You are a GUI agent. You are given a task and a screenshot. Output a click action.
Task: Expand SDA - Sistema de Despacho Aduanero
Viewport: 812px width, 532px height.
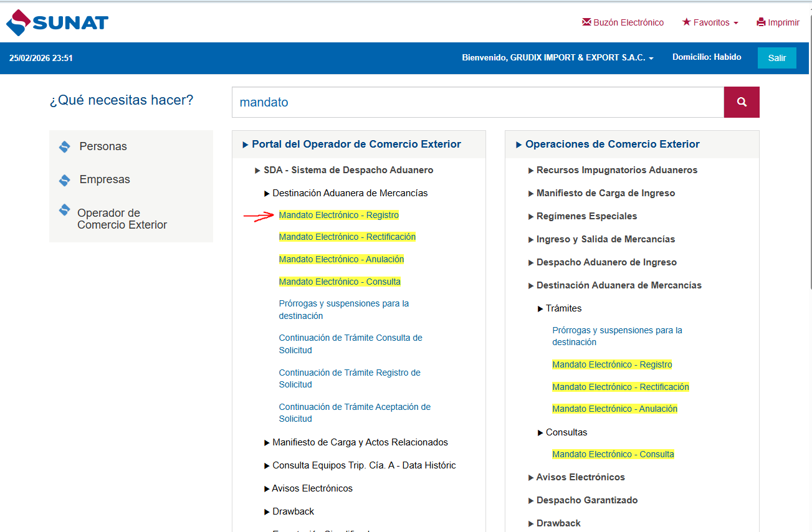pos(344,170)
